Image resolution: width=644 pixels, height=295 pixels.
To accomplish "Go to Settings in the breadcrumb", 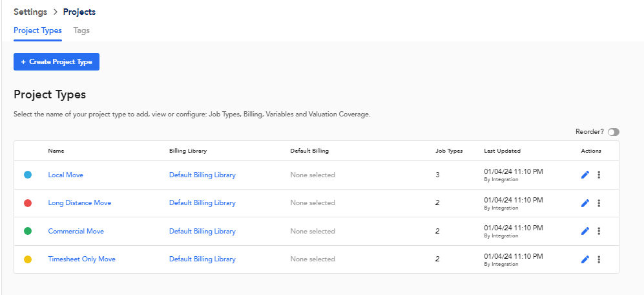I will tap(30, 12).
